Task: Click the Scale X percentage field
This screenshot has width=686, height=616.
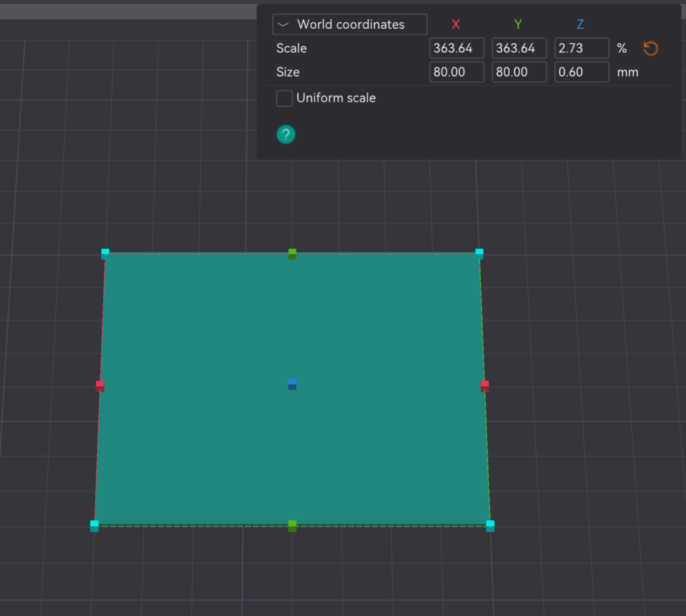Action: 456,48
